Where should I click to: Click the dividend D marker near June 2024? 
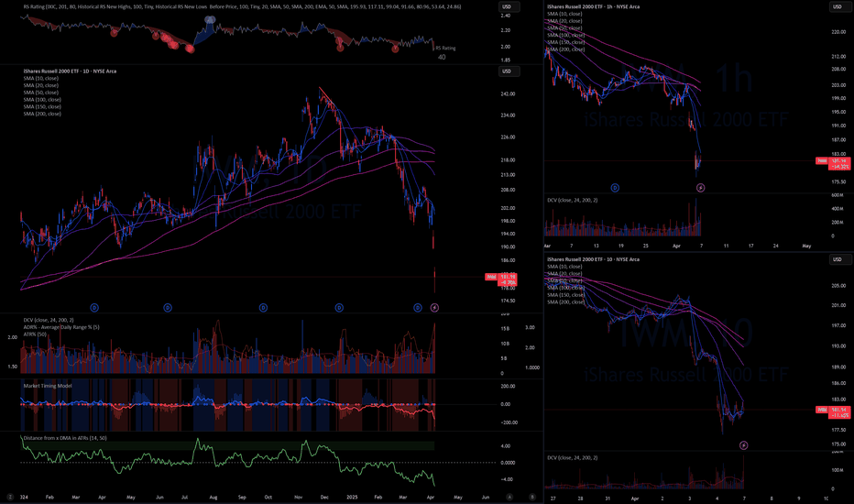168,308
